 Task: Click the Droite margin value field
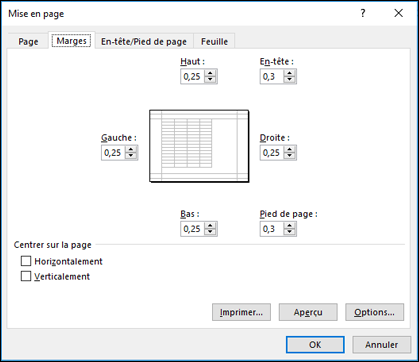[x=272, y=153]
